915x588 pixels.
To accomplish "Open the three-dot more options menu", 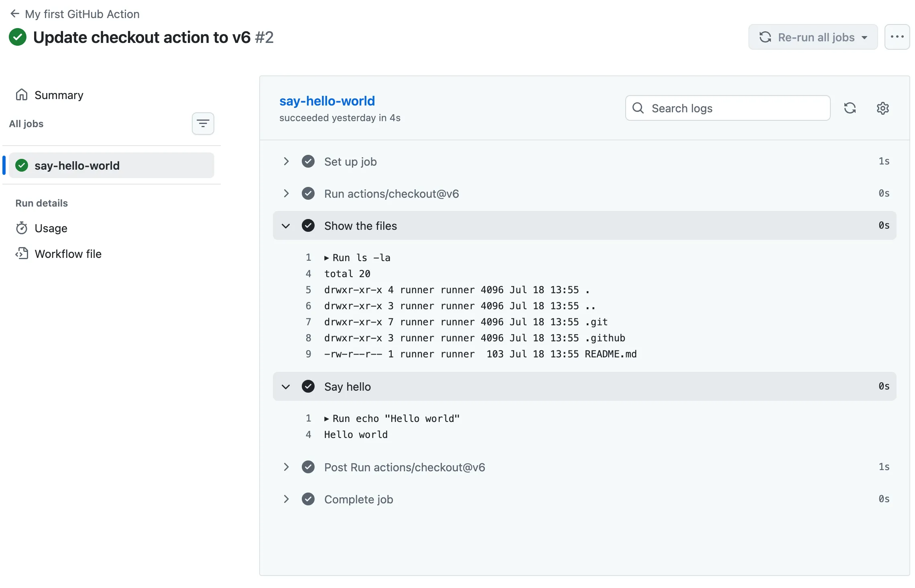I will point(897,37).
